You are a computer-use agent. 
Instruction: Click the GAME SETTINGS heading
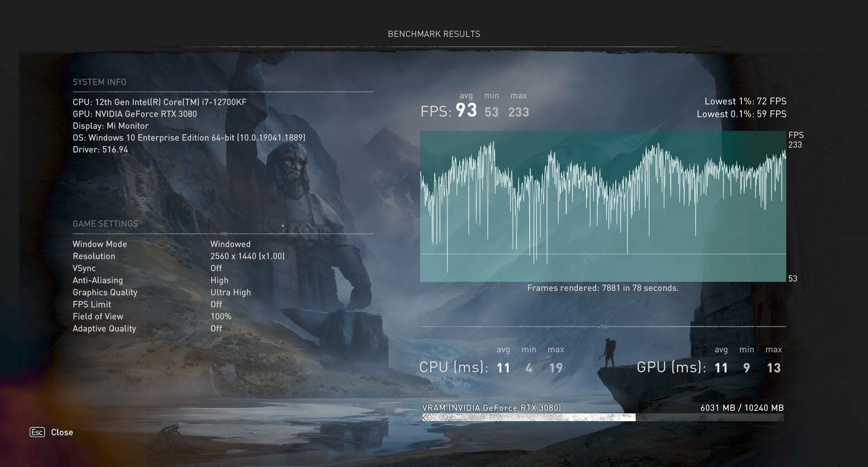pos(105,224)
